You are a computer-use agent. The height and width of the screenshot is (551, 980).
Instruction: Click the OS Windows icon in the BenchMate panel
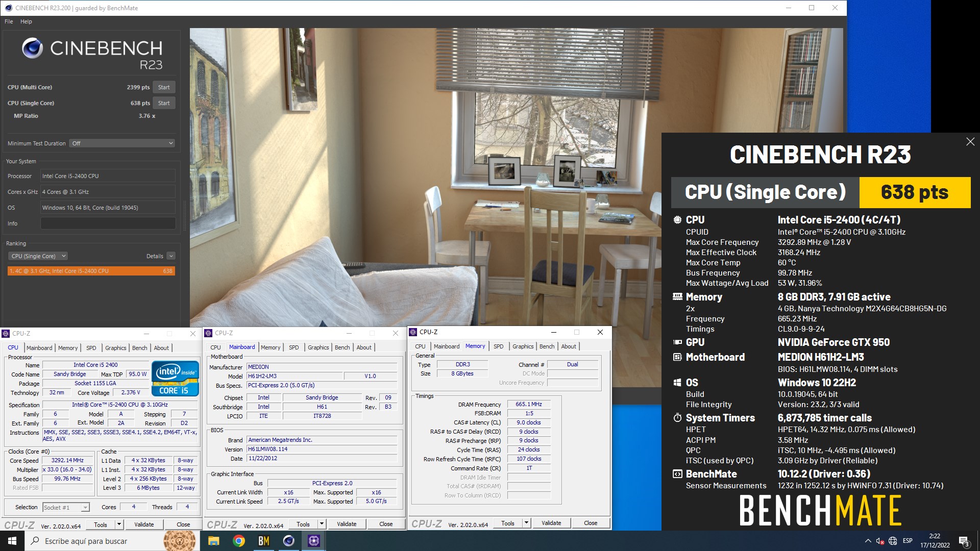click(x=677, y=383)
